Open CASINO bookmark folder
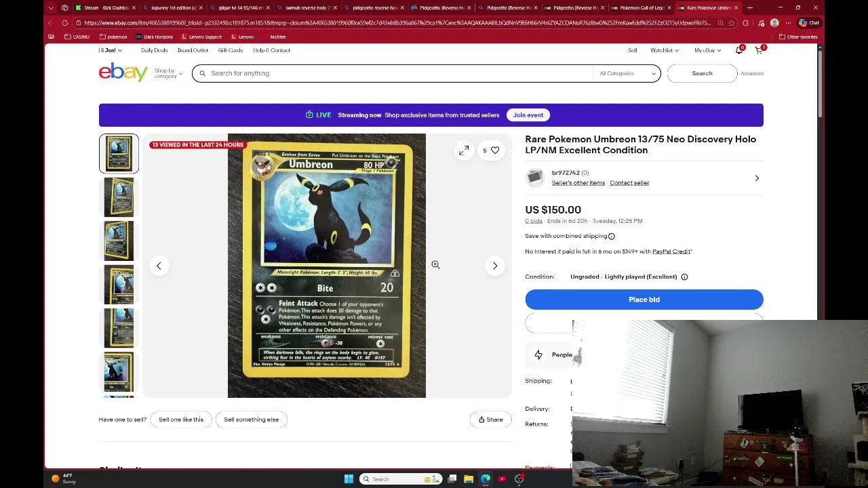Viewport: 868px width, 488px height. click(x=77, y=37)
